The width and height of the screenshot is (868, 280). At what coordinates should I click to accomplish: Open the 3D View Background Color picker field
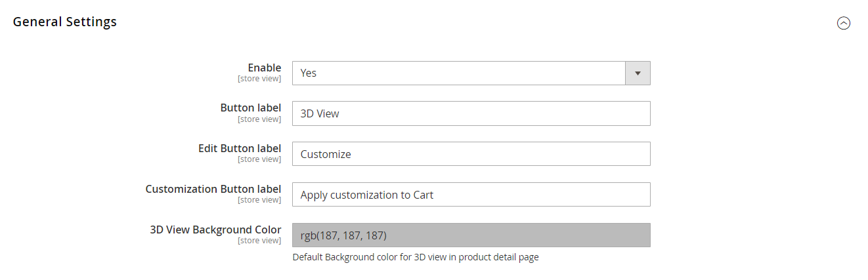click(x=471, y=235)
